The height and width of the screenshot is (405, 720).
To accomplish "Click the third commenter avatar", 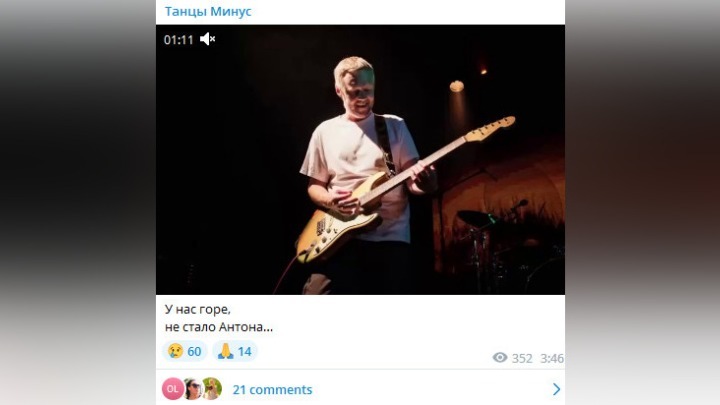I will click(212, 389).
